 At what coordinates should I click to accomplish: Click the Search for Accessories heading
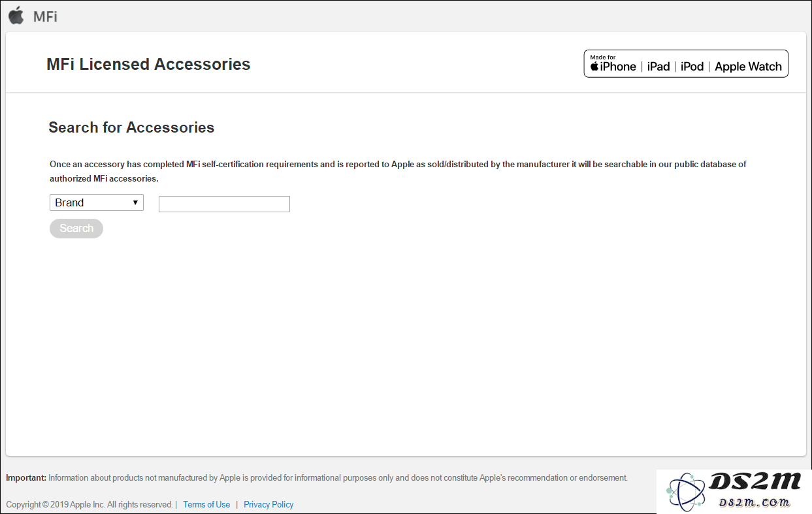point(131,127)
